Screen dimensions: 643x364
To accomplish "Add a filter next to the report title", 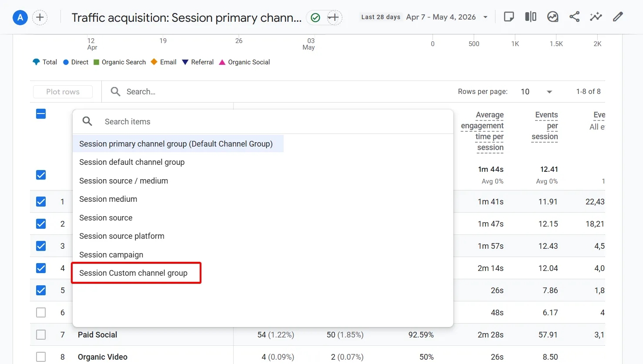I will (334, 17).
